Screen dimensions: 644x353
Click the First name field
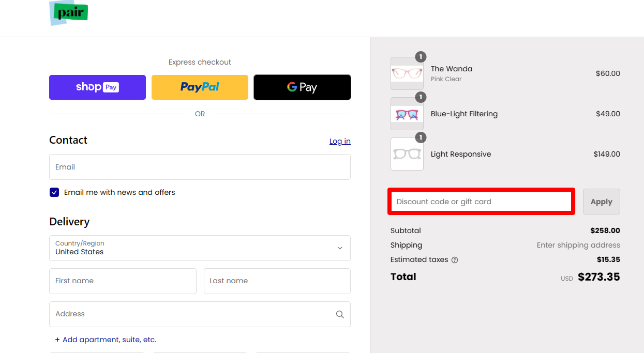pos(123,281)
